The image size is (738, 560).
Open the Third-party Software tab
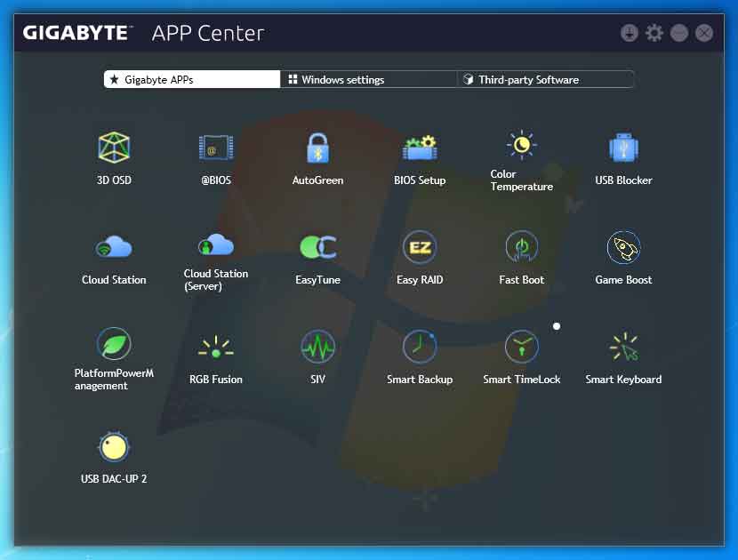545,79
